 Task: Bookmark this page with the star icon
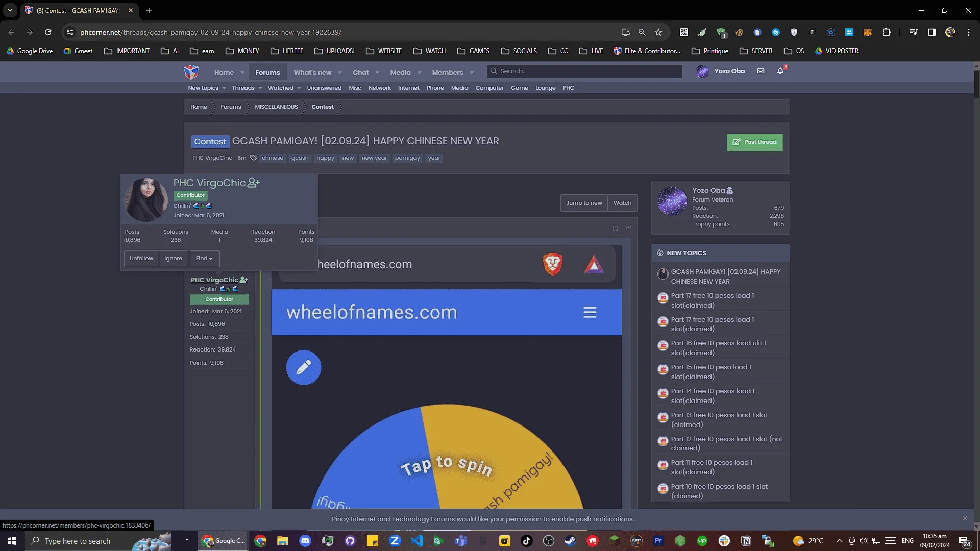coord(658,32)
